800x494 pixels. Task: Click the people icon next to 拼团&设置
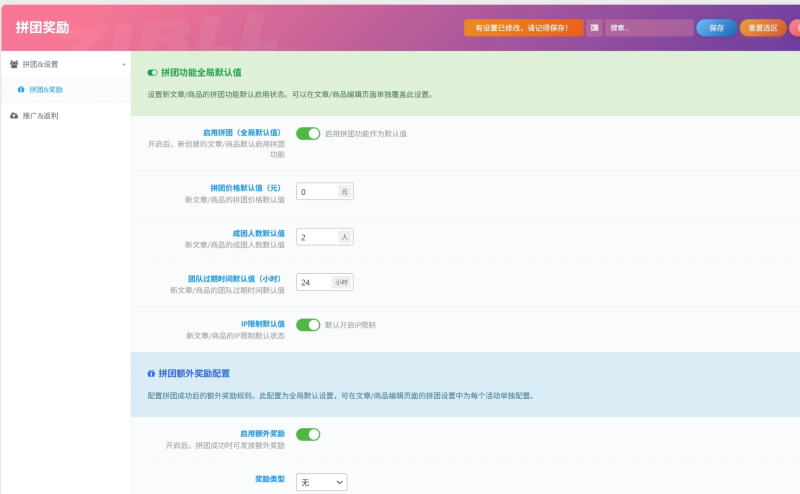pyautogui.click(x=14, y=64)
